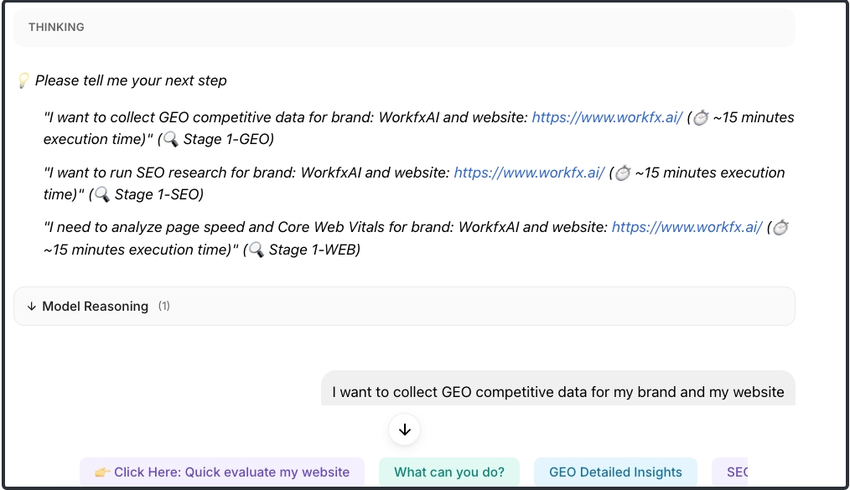
Task: Click the pointing hand emoji in the Quick evaluate chip
Action: point(102,472)
